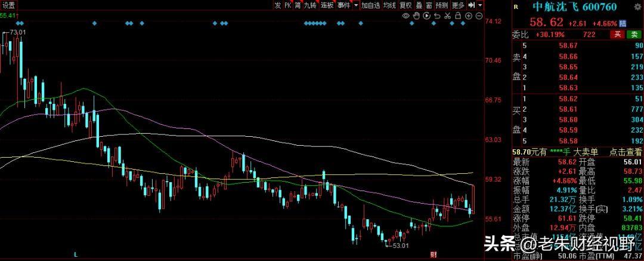Click the 开盘 56.01 opening price value
644x261 pixels.
point(632,163)
